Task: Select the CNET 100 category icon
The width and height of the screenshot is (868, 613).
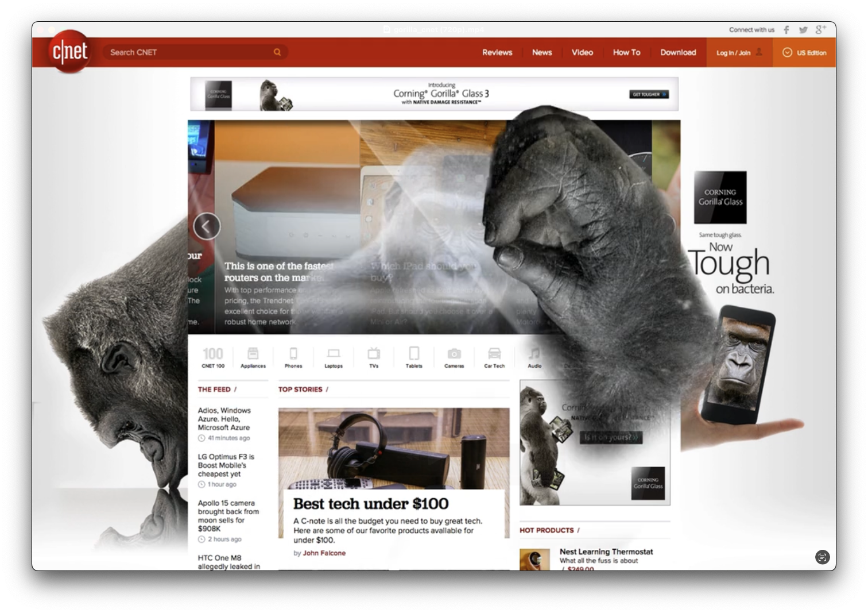Action: [213, 357]
